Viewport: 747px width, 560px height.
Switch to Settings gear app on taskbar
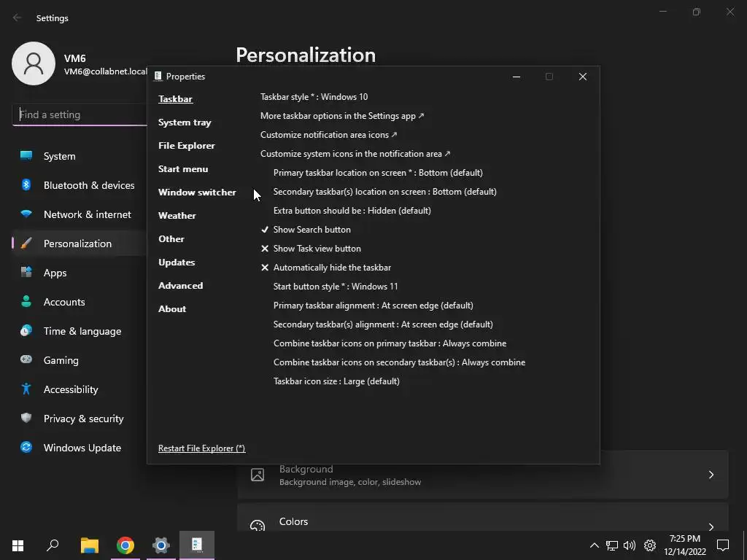[x=161, y=545]
